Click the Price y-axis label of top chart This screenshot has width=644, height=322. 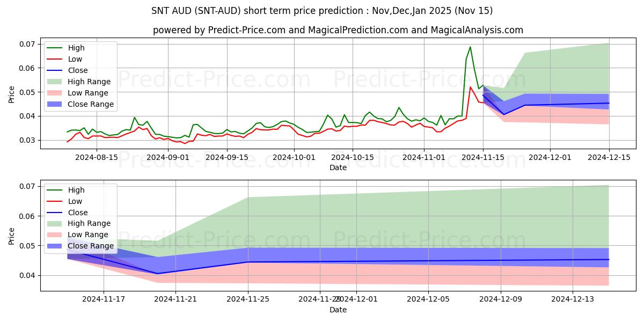(x=12, y=94)
